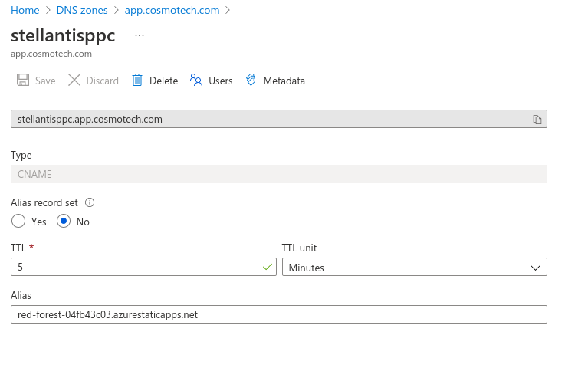588x368 pixels.
Task: Click the TTL unit dropdown chevron
Action: point(536,268)
